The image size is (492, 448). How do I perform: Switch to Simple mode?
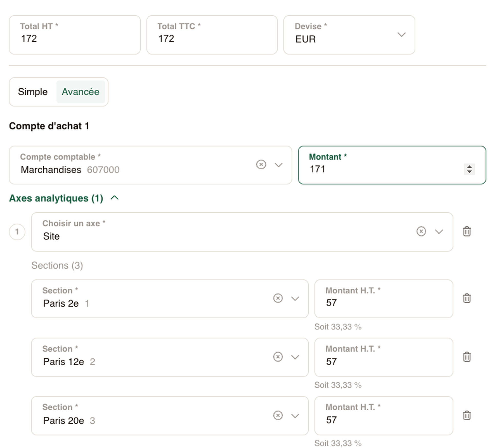pyautogui.click(x=33, y=92)
